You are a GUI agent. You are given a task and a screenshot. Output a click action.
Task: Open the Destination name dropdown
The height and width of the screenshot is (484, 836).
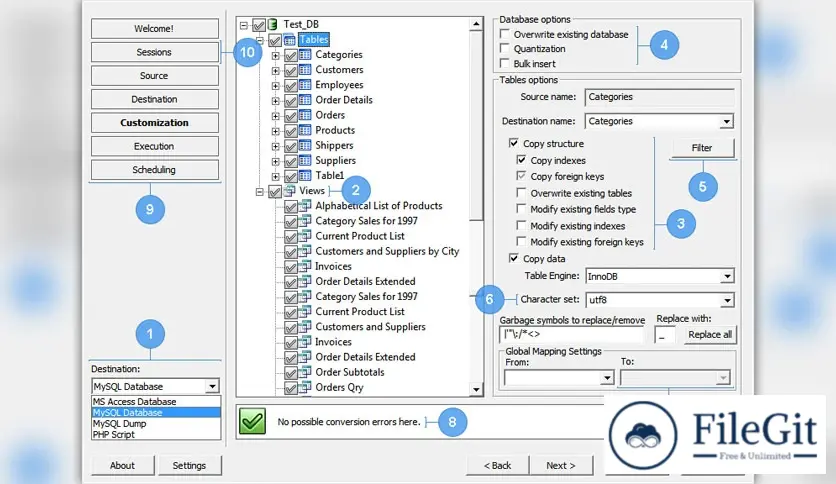click(726, 122)
